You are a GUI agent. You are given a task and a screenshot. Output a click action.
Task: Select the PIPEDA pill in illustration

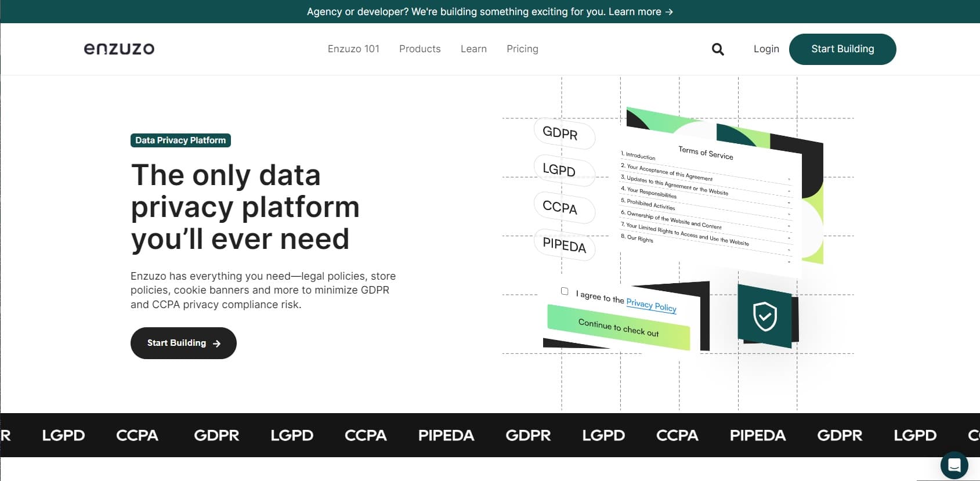click(564, 245)
